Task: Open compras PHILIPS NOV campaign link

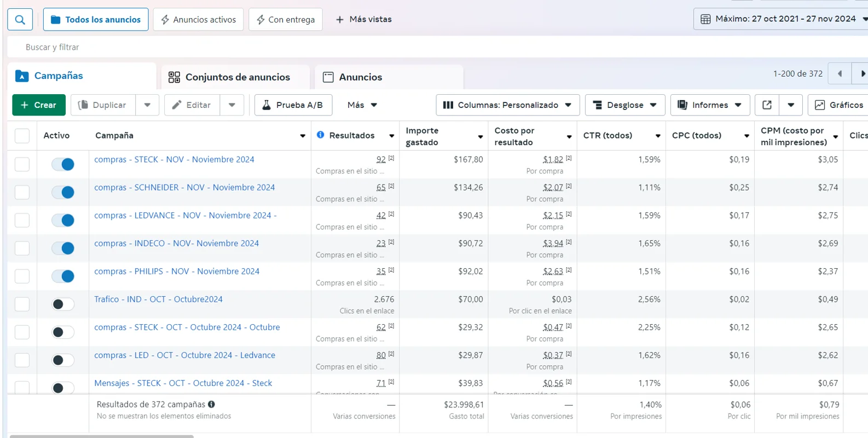Action: 177,271
